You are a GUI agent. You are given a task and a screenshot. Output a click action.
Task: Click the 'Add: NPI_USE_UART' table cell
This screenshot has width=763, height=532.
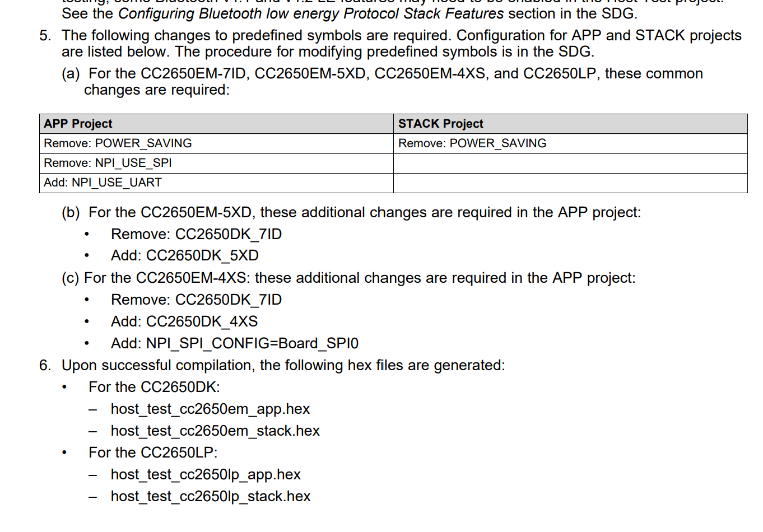coord(103,183)
